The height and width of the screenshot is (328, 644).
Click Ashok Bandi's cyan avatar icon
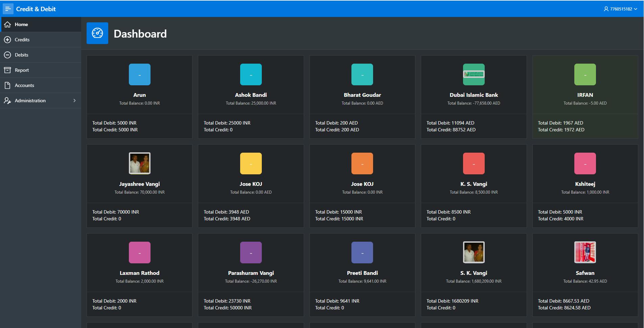(251, 74)
